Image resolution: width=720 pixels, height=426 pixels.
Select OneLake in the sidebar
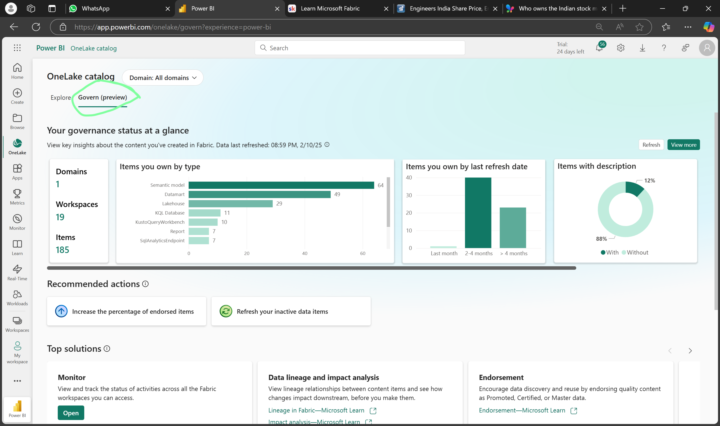17,146
